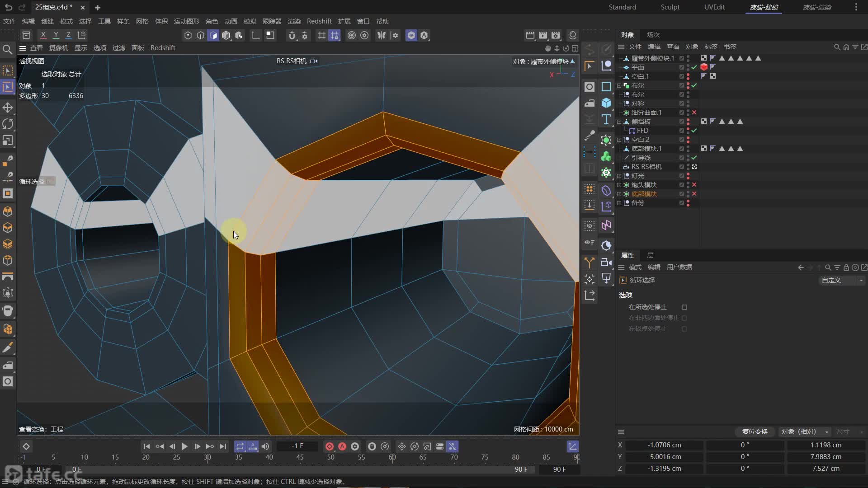The width and height of the screenshot is (868, 488).
Task: Switch to the Sculpt layout
Action: (x=670, y=7)
